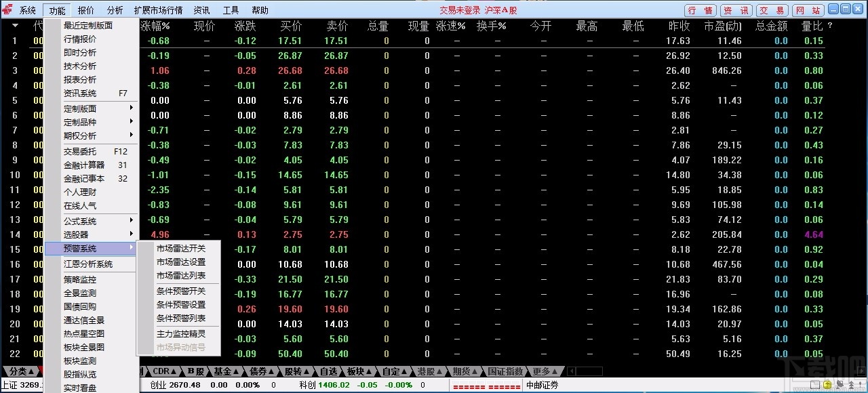The width and height of the screenshot is (868, 393).
Task: Expand the 分类 dropdown at bottom left
Action: pos(20,371)
